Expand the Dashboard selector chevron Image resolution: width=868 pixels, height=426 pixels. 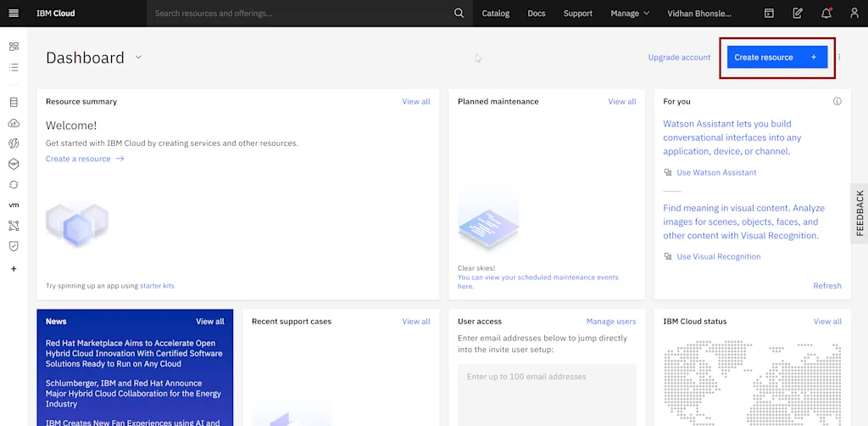tap(138, 57)
